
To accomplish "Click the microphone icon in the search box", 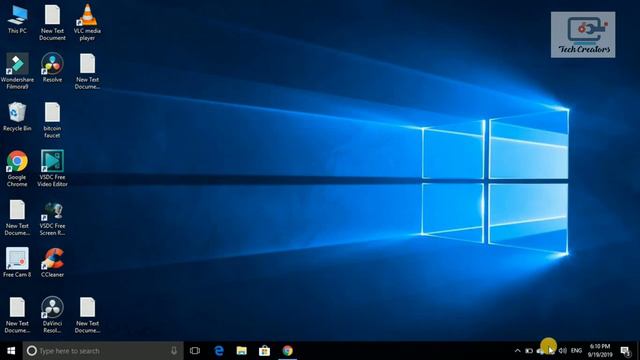I will [174, 351].
